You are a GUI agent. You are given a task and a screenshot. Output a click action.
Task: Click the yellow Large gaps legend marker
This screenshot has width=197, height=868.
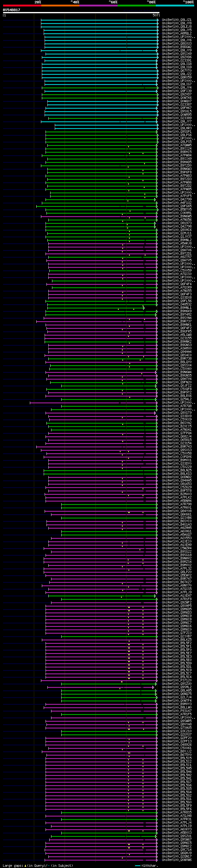tap(26, 866)
